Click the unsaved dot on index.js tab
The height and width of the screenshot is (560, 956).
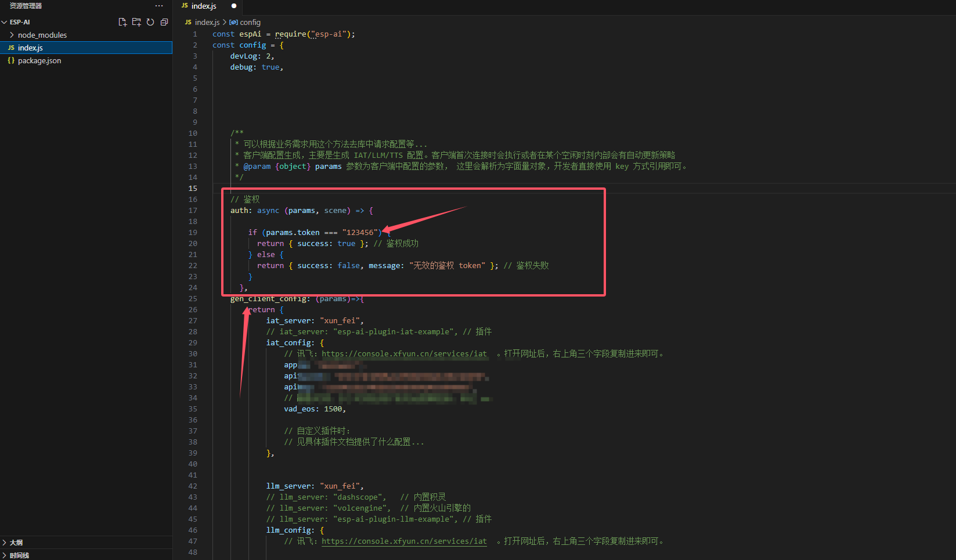[x=234, y=6]
